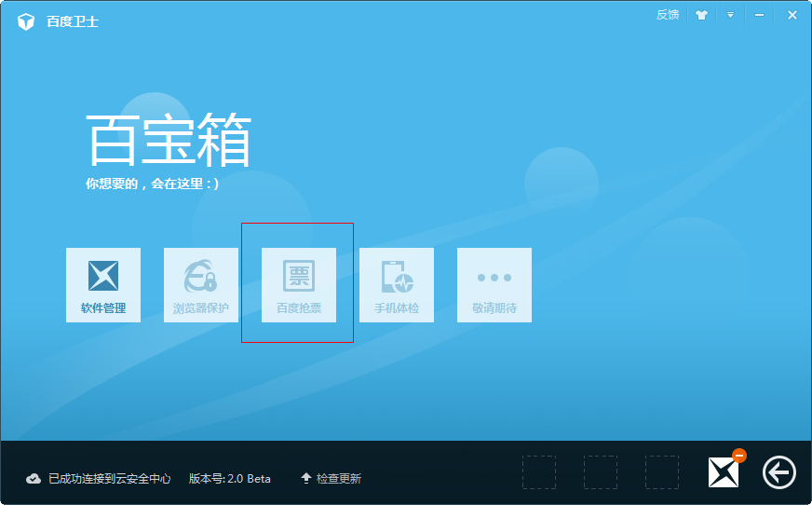Expand the title bar main menu arrow

[x=731, y=15]
